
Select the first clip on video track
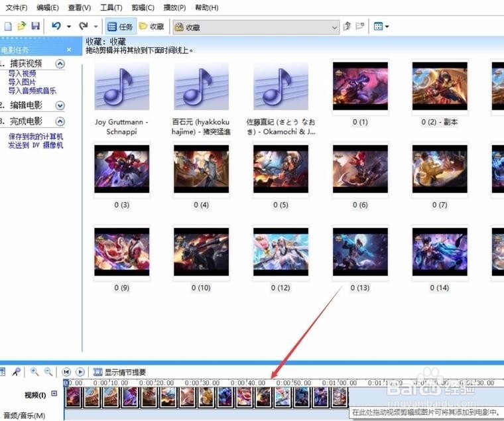[74, 397]
